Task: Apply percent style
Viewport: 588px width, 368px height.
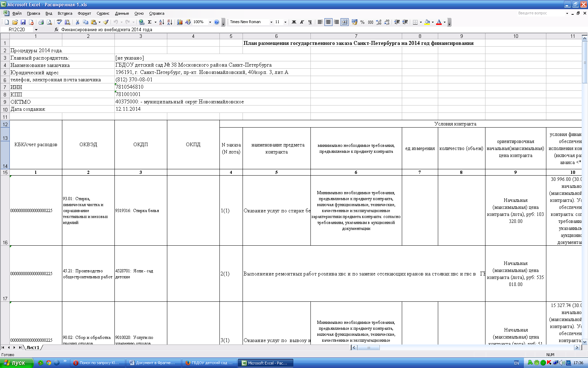Action: 363,22
